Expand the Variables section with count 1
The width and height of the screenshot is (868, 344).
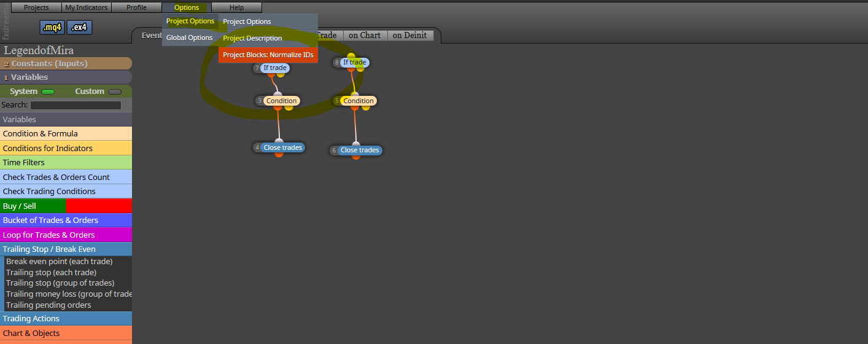pos(66,77)
